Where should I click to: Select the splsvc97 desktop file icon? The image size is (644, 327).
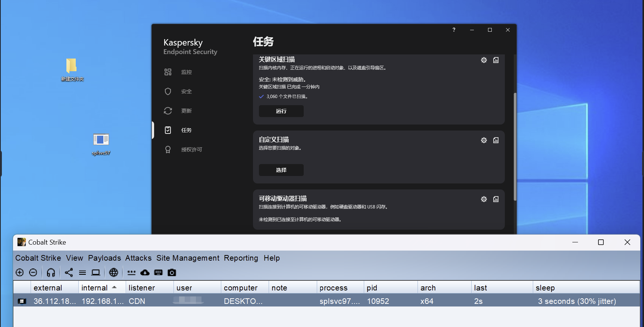[101, 144]
